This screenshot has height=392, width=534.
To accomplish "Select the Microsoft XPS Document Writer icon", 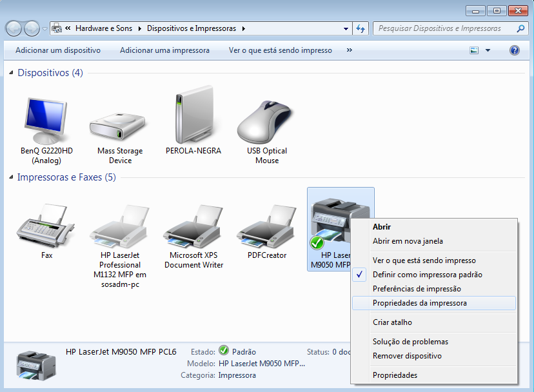I will [193, 226].
